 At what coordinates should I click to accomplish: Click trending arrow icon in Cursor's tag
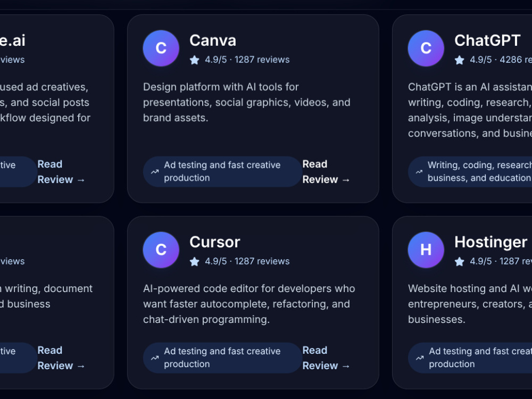click(155, 358)
